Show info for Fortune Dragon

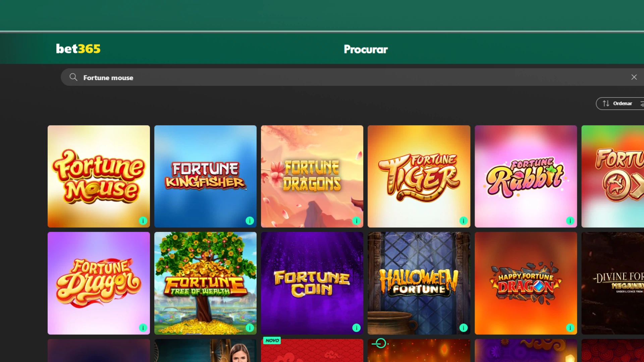143,328
